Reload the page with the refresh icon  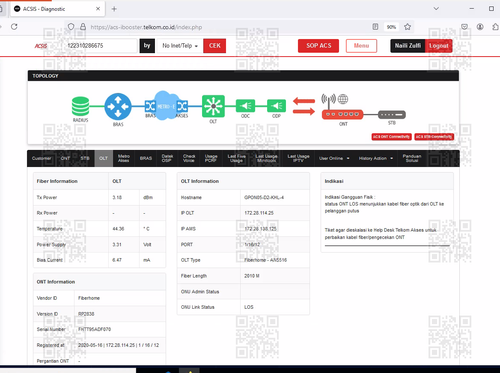[x=14, y=27]
